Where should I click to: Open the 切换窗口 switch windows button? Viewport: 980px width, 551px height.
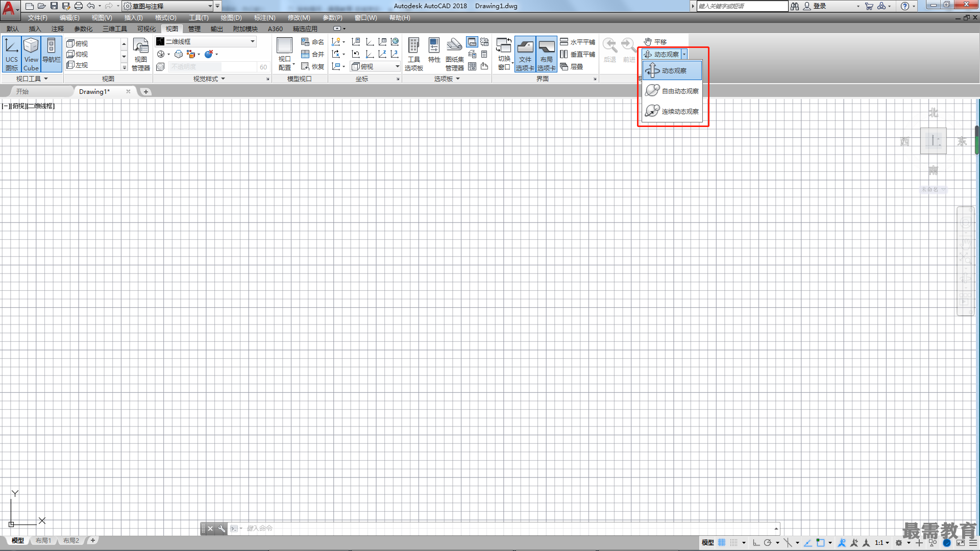tap(504, 54)
